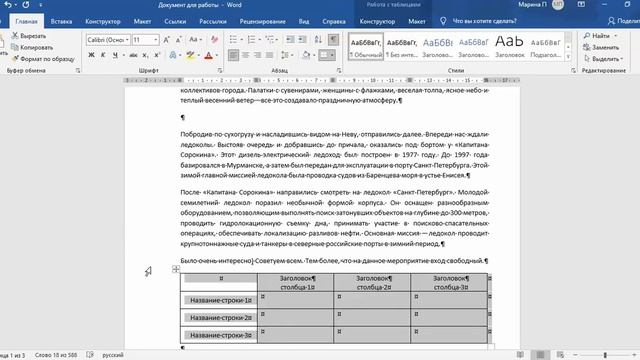The height and width of the screenshot is (360, 640).
Task: Undo the last action in quick access toolbar
Action: [x=7, y=5]
